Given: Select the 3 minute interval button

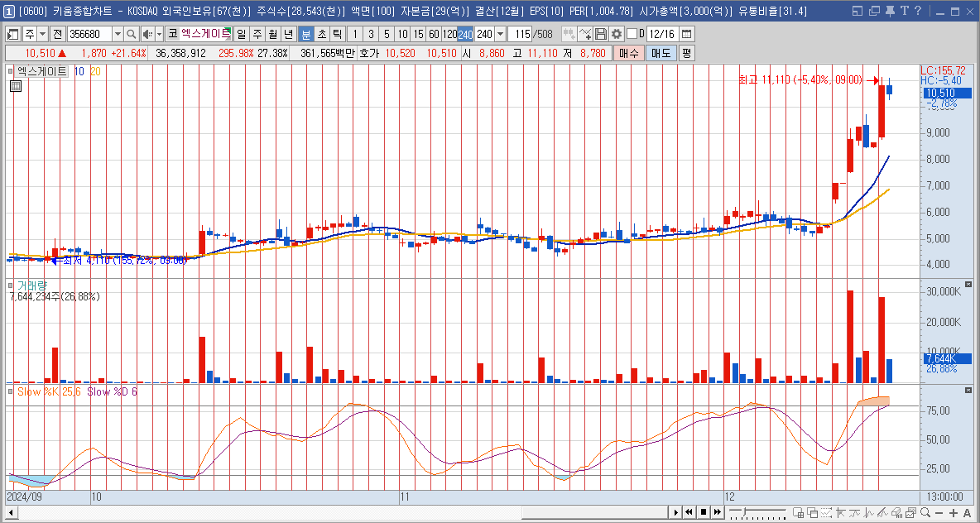Looking at the screenshot, I should pos(372,34).
